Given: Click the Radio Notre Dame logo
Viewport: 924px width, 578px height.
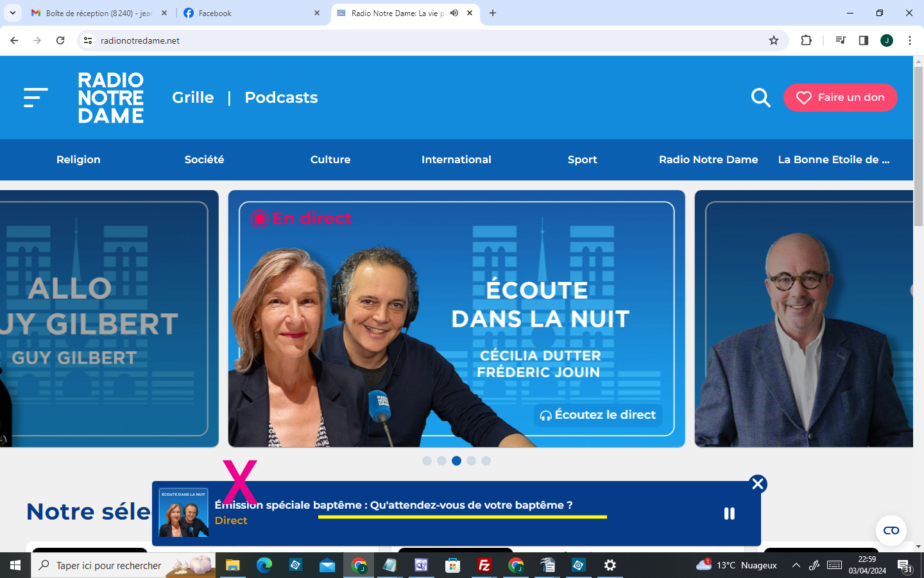Looking at the screenshot, I should (111, 98).
